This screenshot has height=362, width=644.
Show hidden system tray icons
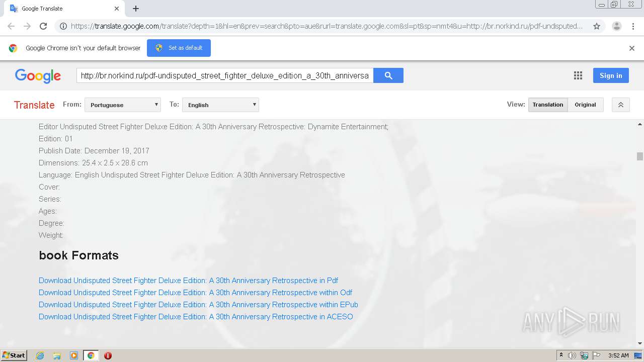[x=561, y=355]
